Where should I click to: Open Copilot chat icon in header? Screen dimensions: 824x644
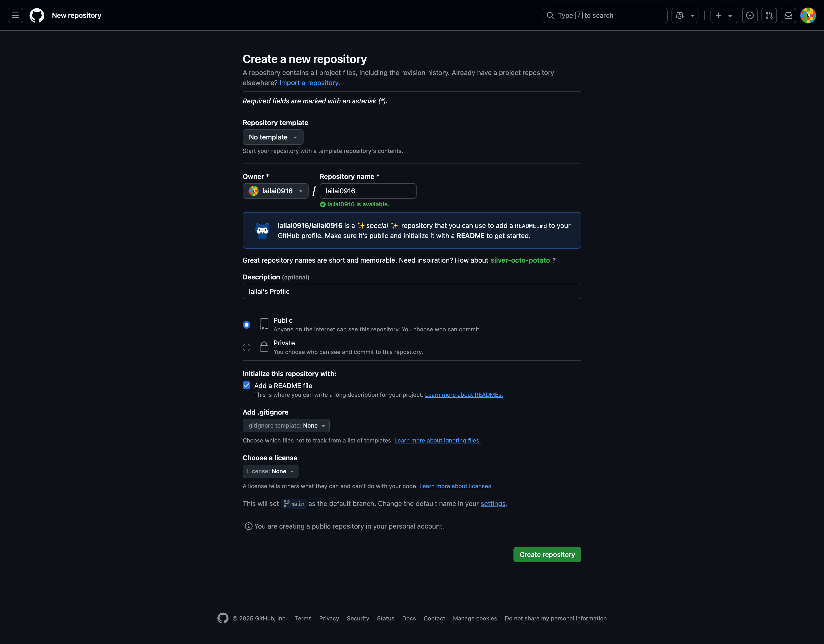(679, 15)
